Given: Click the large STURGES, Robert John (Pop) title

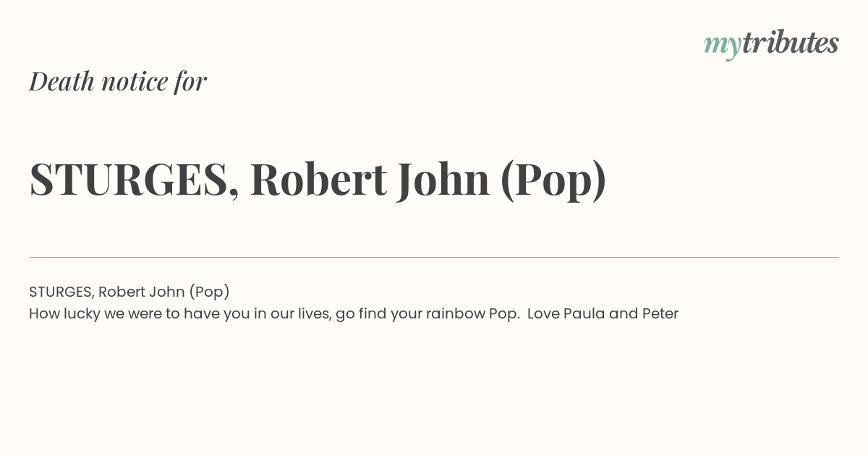Looking at the screenshot, I should pyautogui.click(x=318, y=180).
